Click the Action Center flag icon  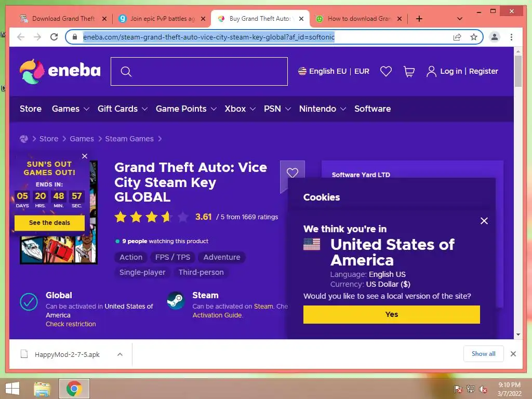coord(458,389)
